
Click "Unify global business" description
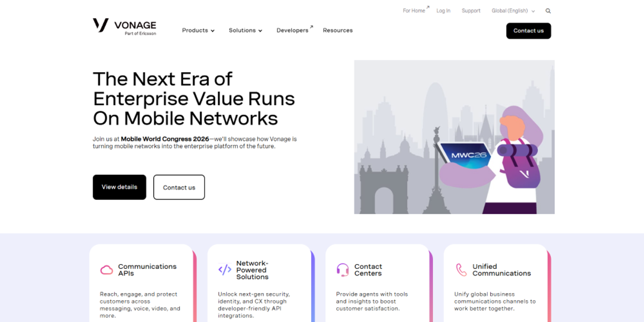pyautogui.click(x=495, y=301)
